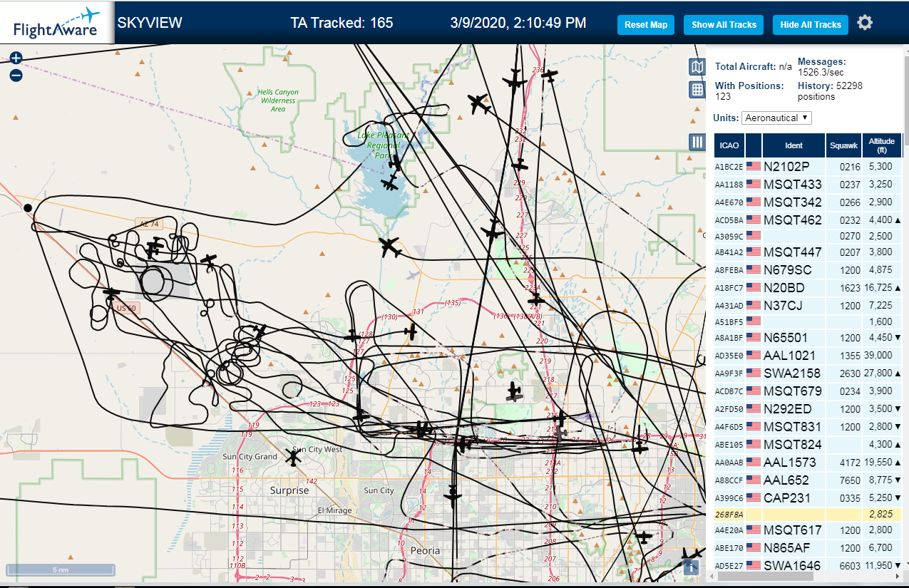The image size is (909, 588).
Task: Select the N65501 aircraft row
Action: (808, 338)
